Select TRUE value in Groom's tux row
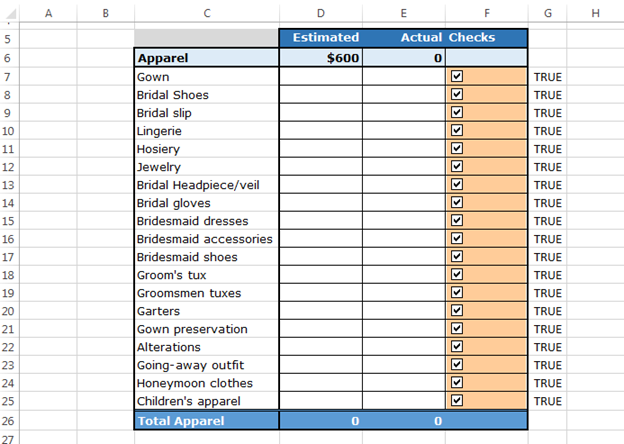 point(548,275)
